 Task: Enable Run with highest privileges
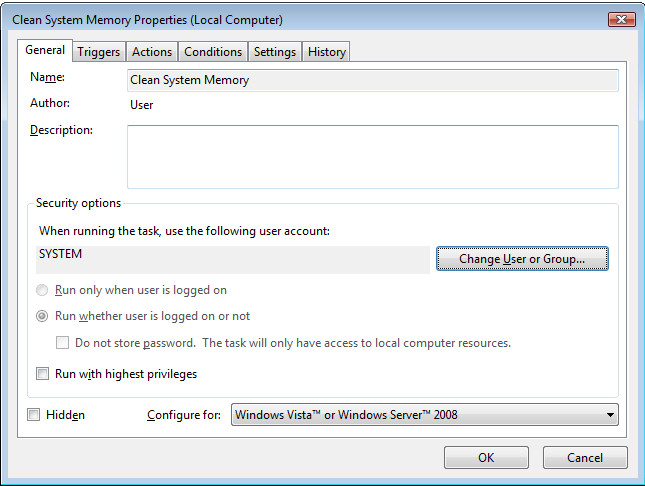click(42, 374)
